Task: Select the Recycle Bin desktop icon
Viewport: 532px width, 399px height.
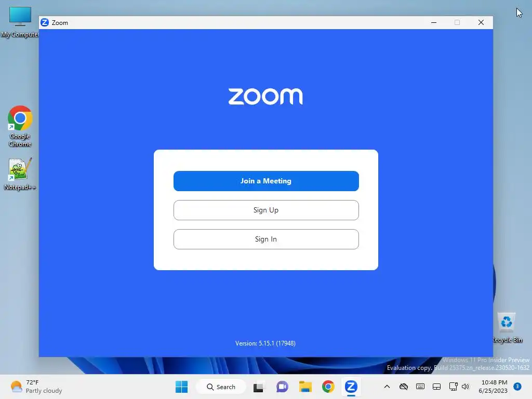Action: [x=507, y=328]
